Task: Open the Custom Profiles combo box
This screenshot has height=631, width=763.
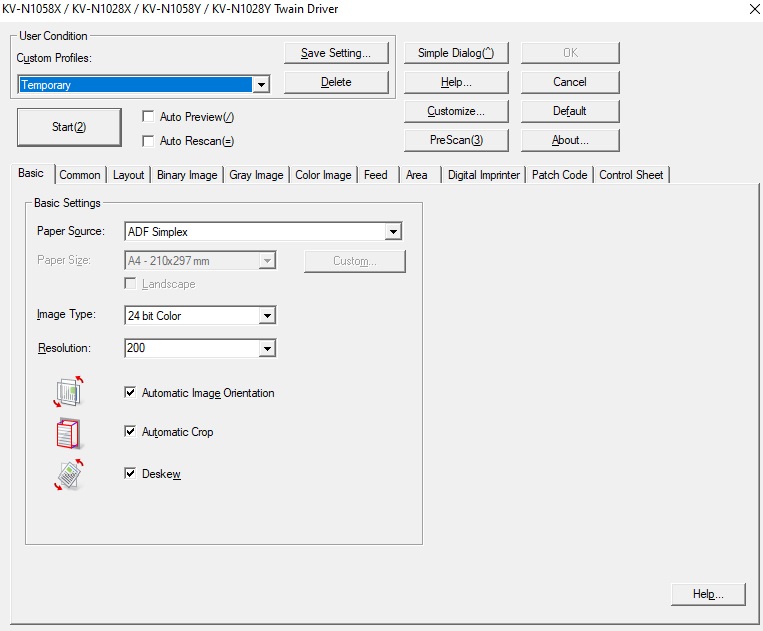Action: coord(261,85)
